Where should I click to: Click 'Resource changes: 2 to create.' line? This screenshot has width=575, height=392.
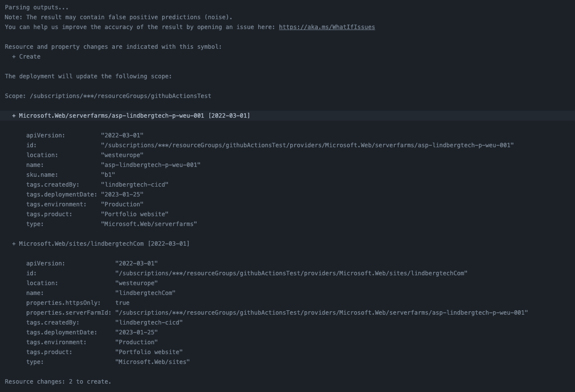(x=58, y=382)
